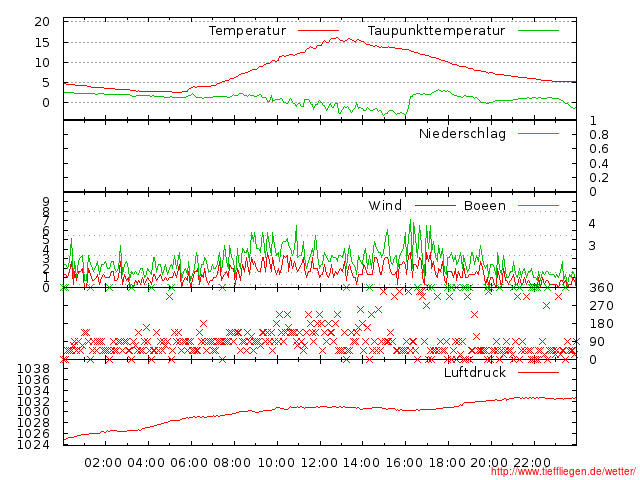Open the tieffliegen.de/wetter link

click(563, 472)
